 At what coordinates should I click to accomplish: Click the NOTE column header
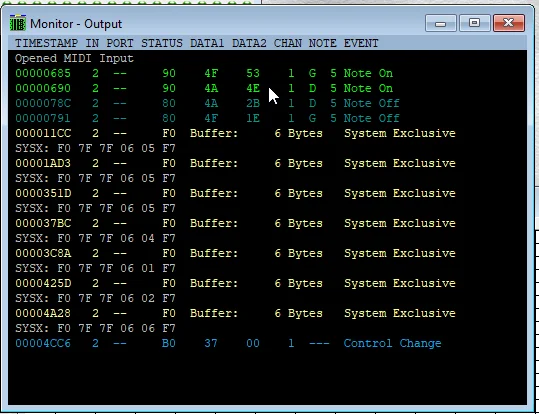coord(323,43)
